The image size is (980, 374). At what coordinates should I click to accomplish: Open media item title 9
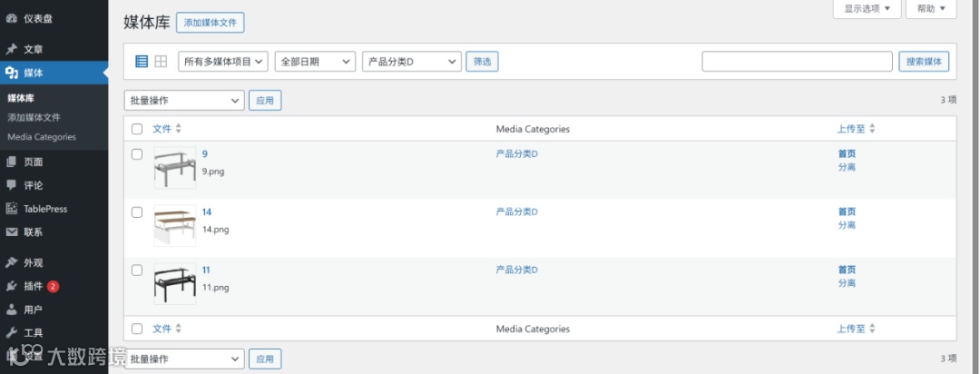[205, 153]
